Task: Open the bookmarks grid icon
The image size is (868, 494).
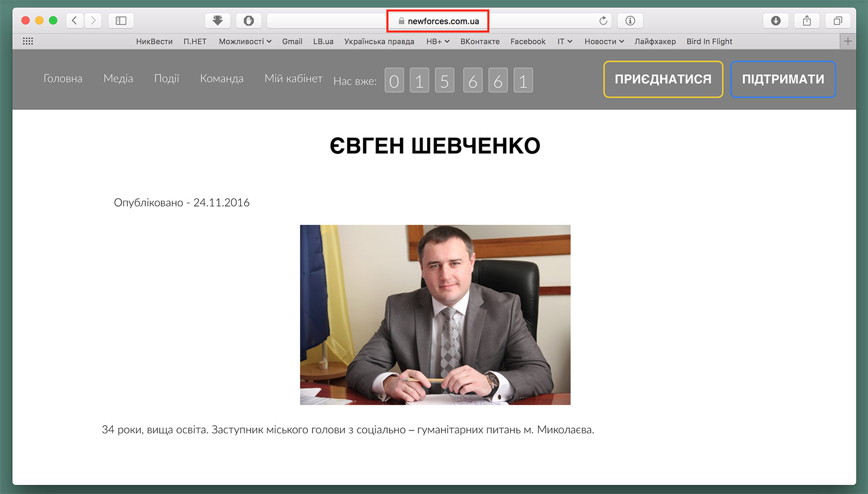Action: 28,41
